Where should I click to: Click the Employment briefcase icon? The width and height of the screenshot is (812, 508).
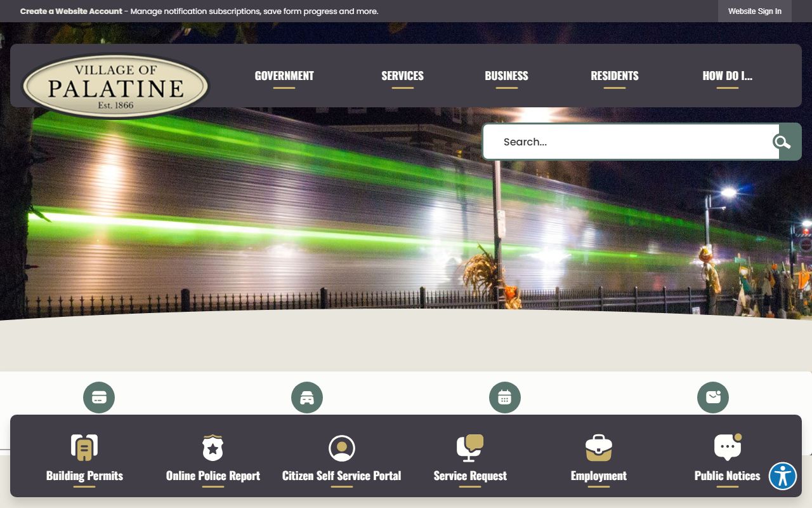pyautogui.click(x=599, y=448)
